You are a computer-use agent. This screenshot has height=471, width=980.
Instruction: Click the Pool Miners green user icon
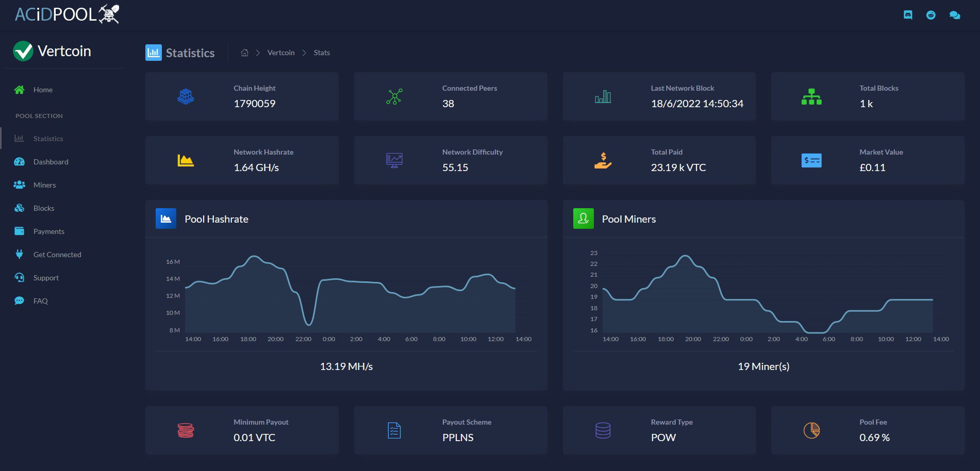(x=584, y=218)
